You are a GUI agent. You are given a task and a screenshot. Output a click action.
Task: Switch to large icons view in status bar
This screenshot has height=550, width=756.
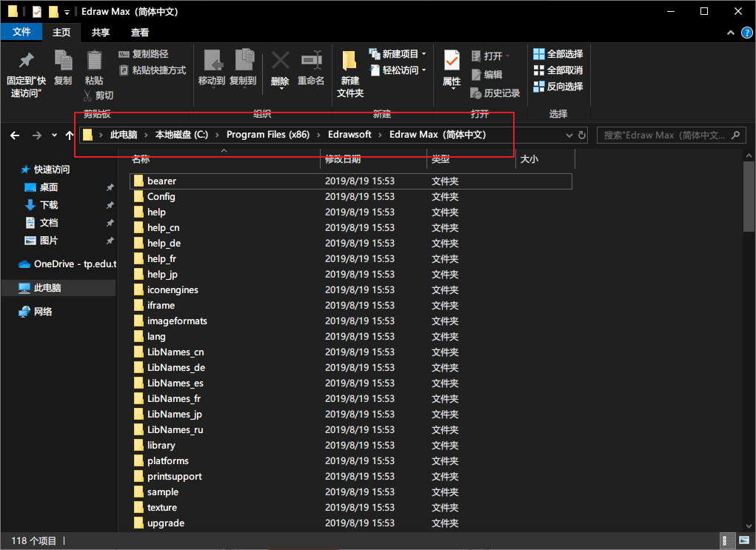click(744, 541)
